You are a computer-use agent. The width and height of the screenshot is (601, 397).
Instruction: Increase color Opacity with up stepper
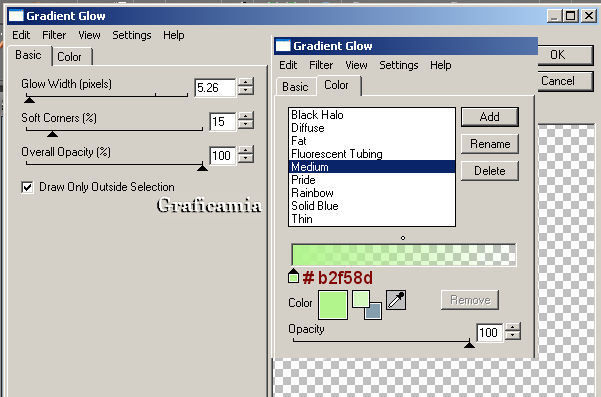513,327
